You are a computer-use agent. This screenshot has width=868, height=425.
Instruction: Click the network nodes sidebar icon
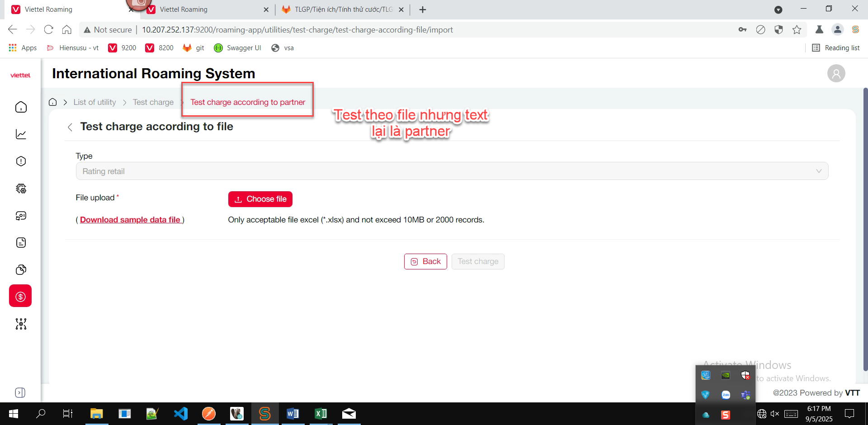[21, 324]
